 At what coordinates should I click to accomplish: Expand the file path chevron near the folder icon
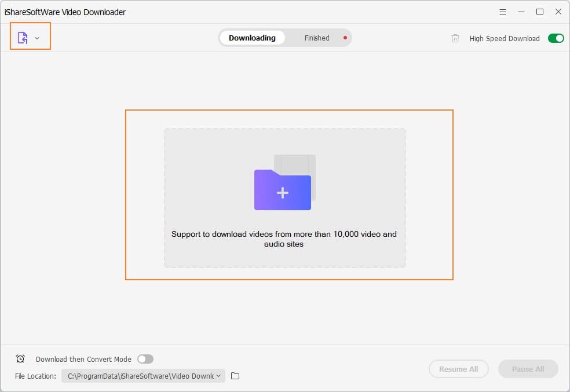(218, 376)
